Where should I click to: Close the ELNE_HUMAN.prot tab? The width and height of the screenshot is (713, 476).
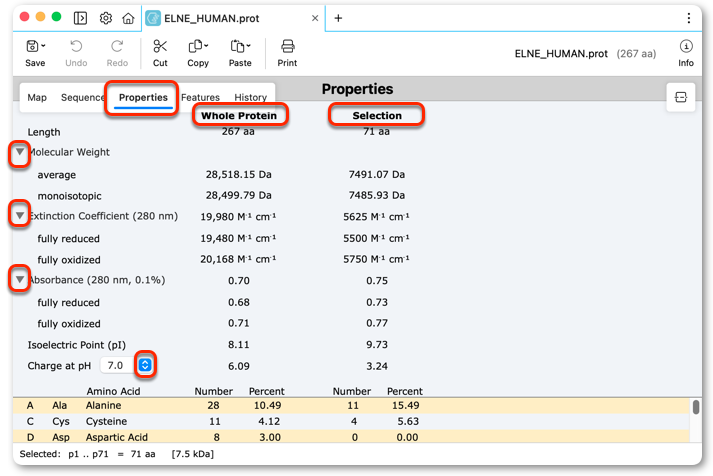[315, 18]
